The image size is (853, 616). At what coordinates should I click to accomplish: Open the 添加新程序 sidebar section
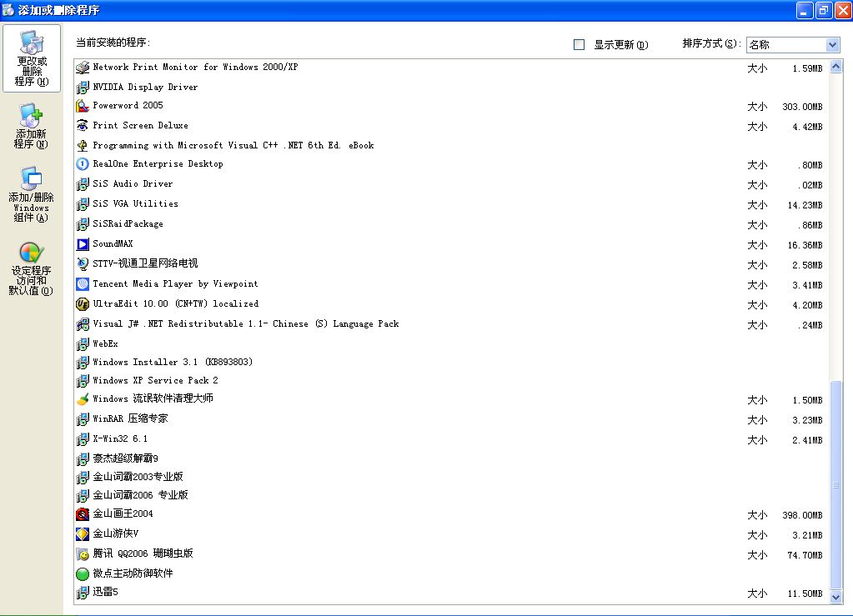[x=31, y=127]
